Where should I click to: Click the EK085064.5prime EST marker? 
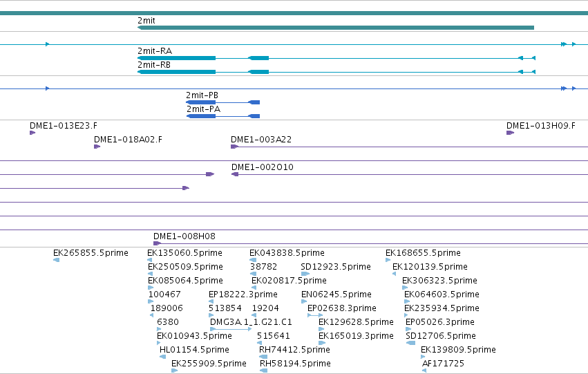(x=151, y=288)
